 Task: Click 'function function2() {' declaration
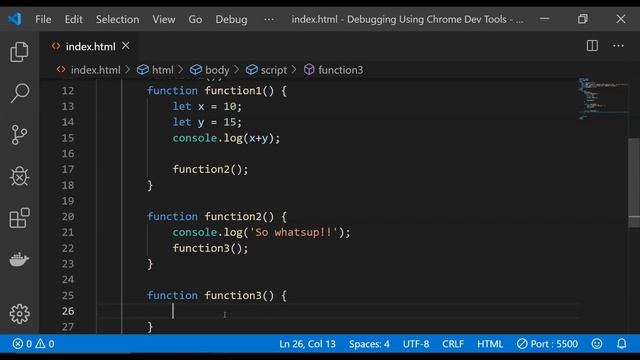[217, 216]
